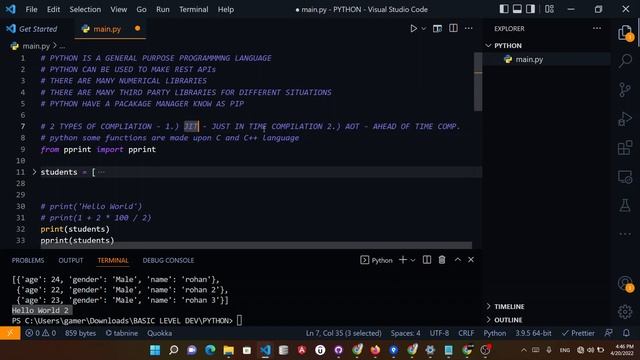Customize layout button in title bar
The image size is (640, 360).
[x=549, y=9]
